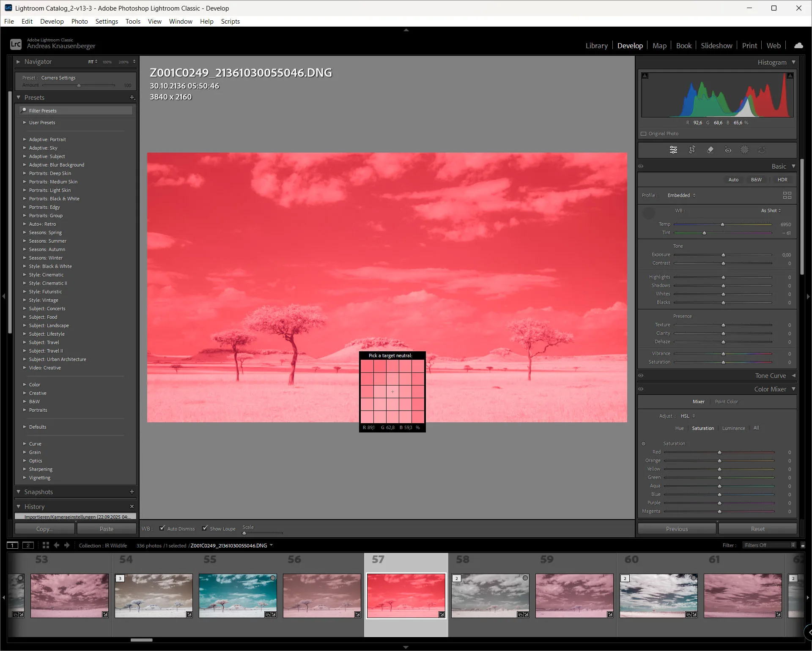
Task: Select filmstrip thumbnail number 55
Action: pos(238,595)
